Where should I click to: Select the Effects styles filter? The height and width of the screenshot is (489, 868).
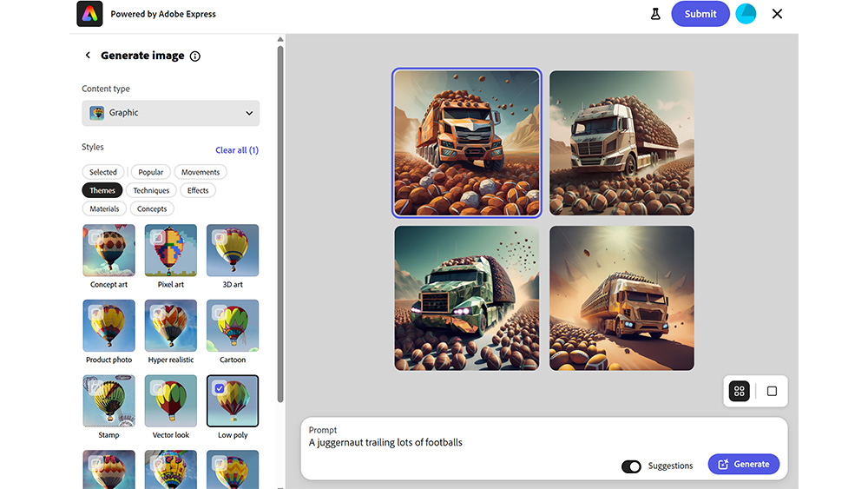coord(198,190)
